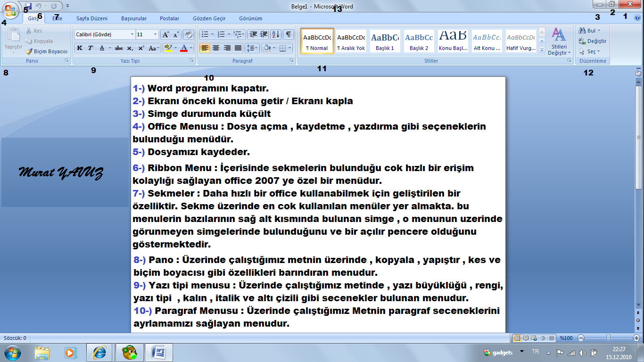Open the Yazı Tipi dialog launcher
Image resolution: width=644 pixels, height=362 pixels.
[192, 61]
